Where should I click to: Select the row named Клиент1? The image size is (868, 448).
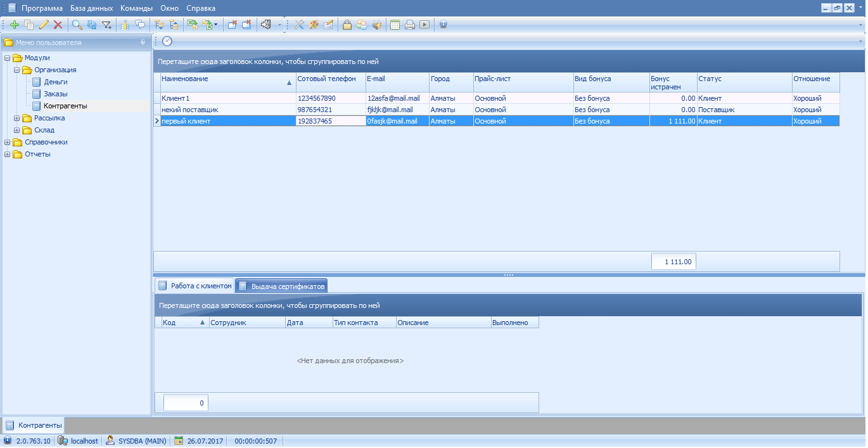click(497, 98)
